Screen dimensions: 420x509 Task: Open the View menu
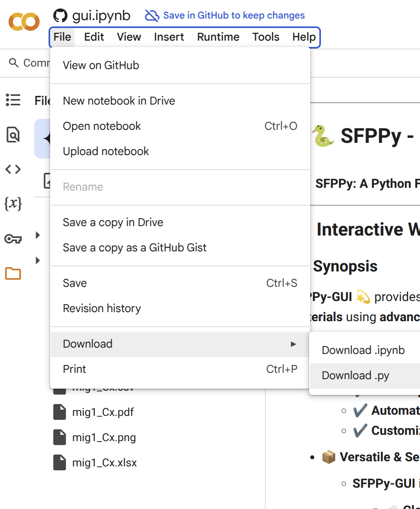tap(129, 37)
